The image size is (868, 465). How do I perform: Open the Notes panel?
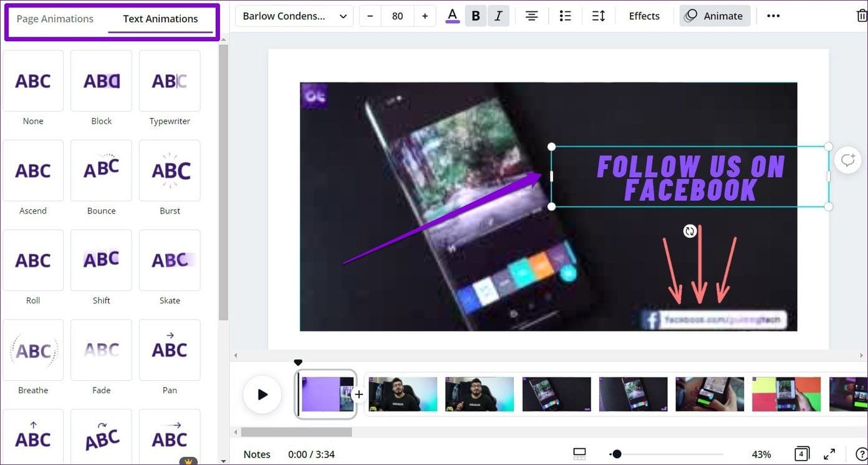point(256,454)
